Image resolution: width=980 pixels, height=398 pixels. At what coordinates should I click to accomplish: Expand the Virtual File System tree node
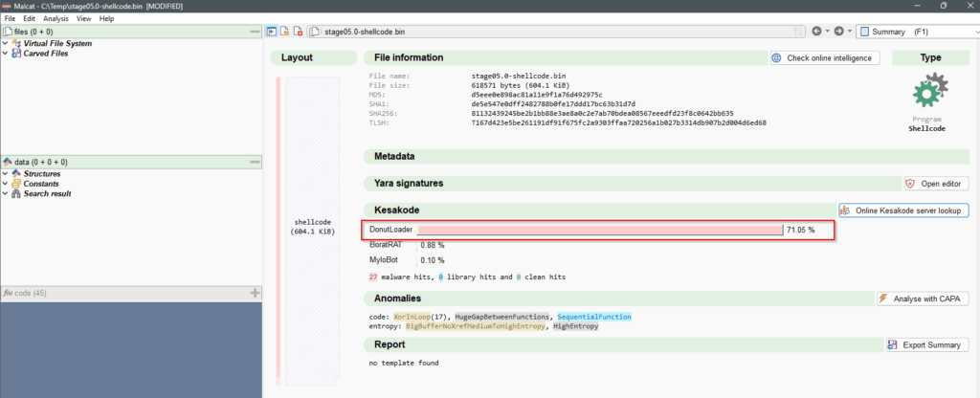coord(6,43)
